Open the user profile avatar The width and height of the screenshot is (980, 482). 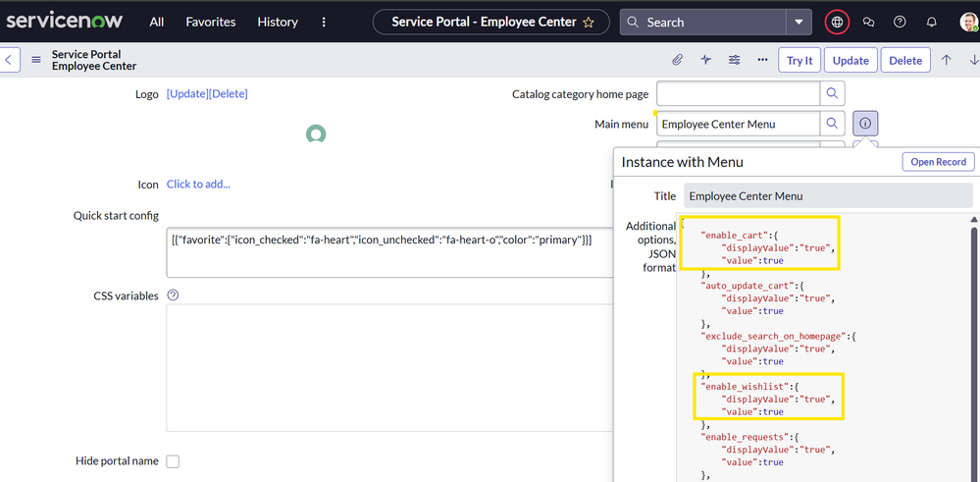pyautogui.click(x=969, y=22)
